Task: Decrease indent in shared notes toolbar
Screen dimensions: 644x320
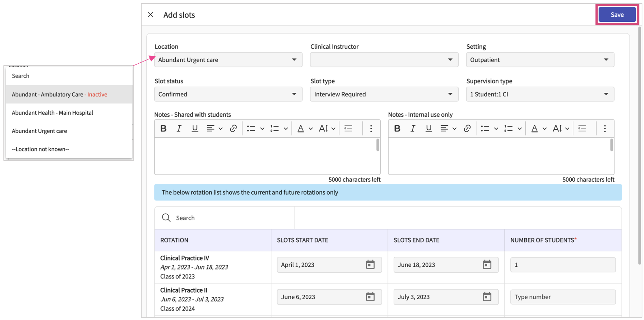Action: click(x=348, y=129)
